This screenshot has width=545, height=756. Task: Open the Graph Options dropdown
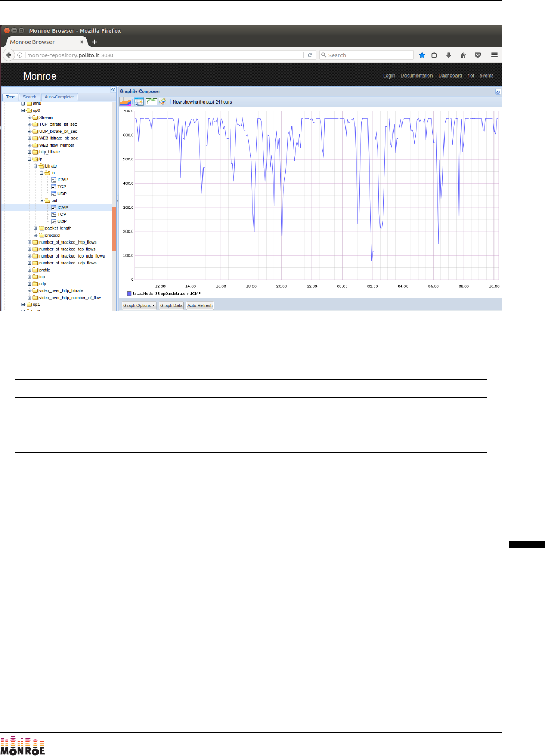point(139,305)
